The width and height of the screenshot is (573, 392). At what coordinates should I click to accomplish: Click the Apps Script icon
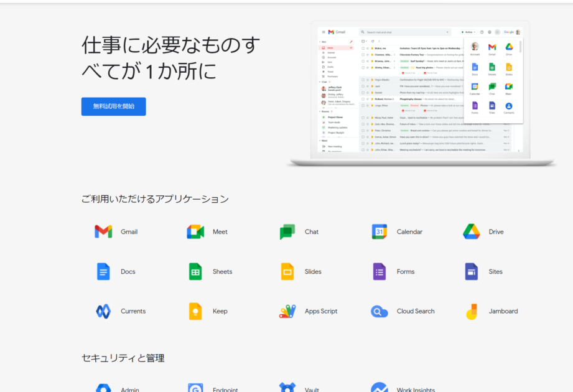[x=287, y=311]
